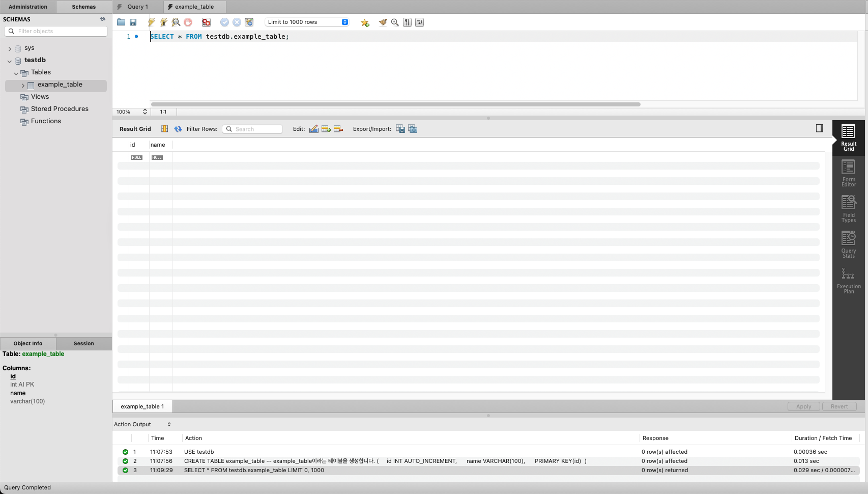Toggle invisible characters with the pilcrow icon
868x494 pixels.
point(407,22)
